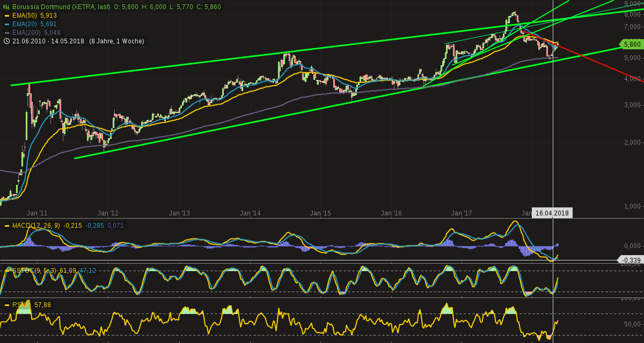This screenshot has width=644, height=343.
Task: Click the yellow MACD legend marker
Action: point(7,226)
